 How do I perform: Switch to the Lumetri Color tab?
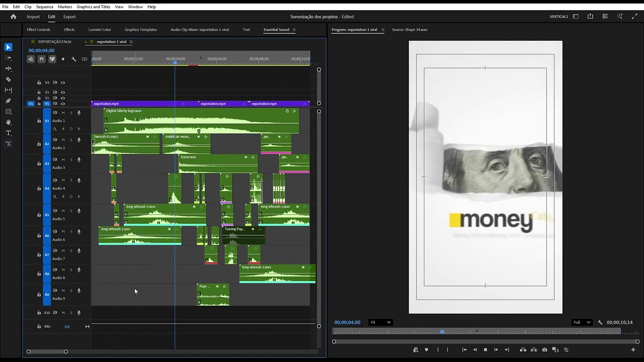click(x=100, y=30)
